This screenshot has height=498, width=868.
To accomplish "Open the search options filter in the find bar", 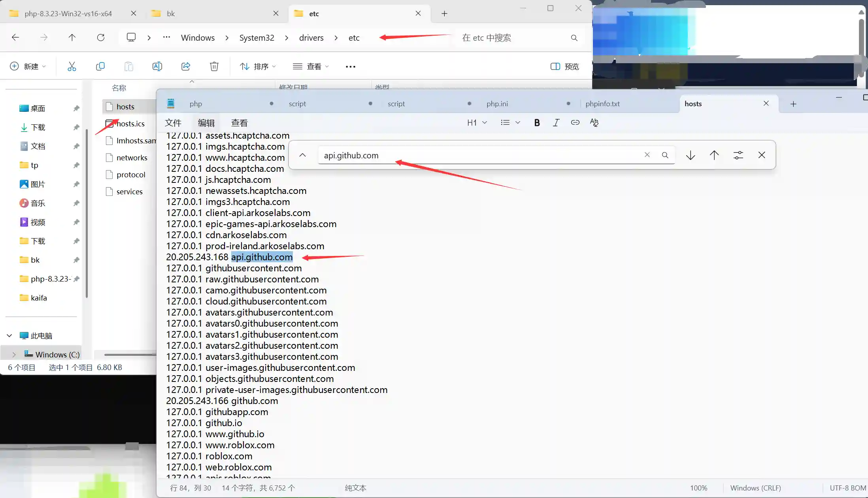I will point(738,155).
